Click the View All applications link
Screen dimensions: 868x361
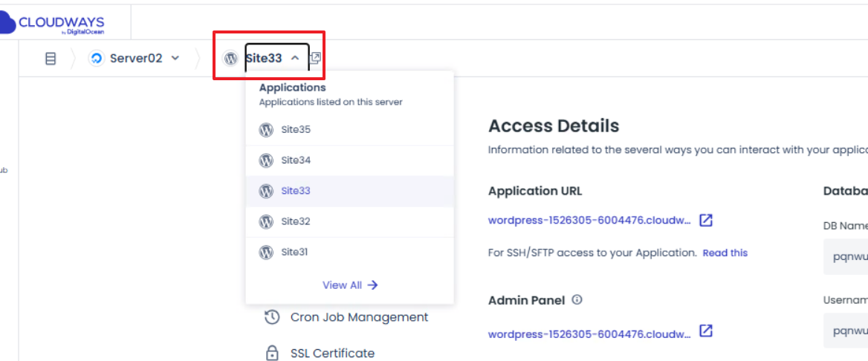click(349, 285)
